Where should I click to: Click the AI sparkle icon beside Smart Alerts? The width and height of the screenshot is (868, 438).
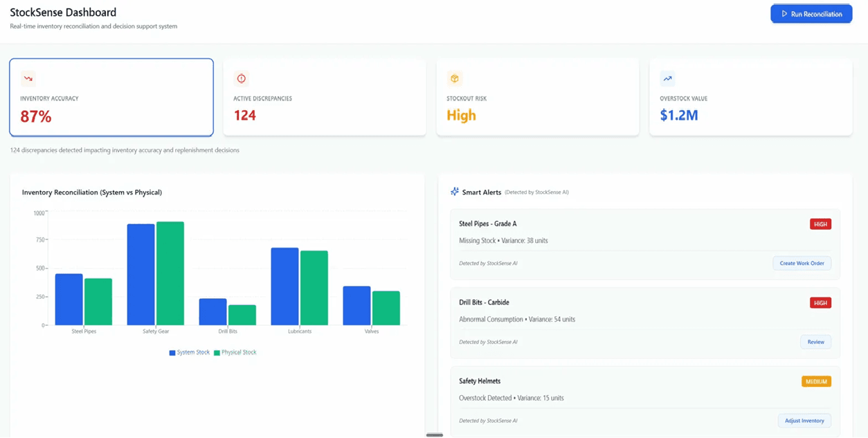[x=455, y=192]
